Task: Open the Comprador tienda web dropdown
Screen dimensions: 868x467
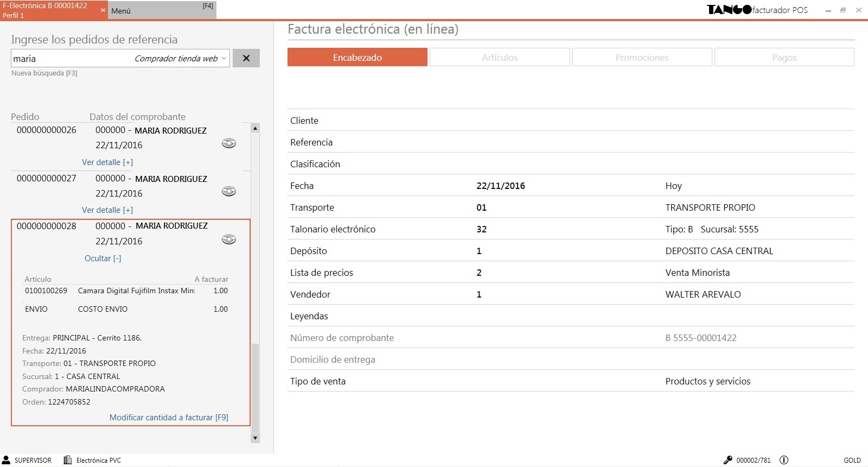Action: point(224,59)
